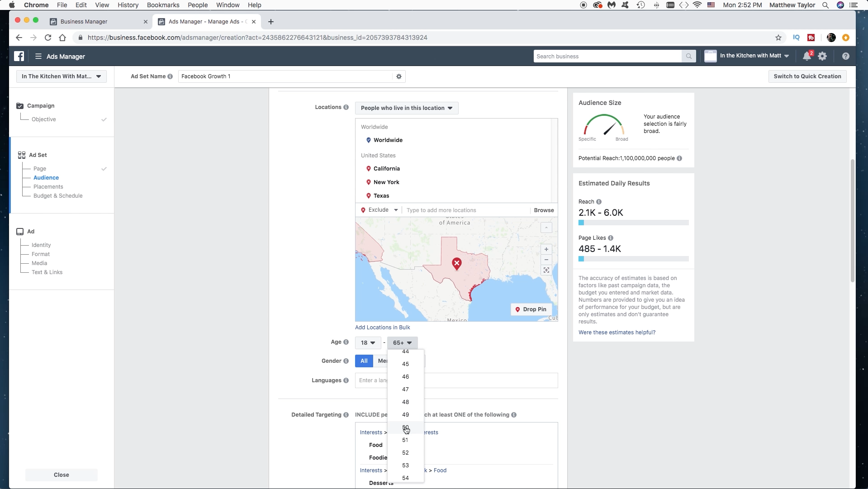
Task: Collapse the map with the caret button
Action: point(546,228)
